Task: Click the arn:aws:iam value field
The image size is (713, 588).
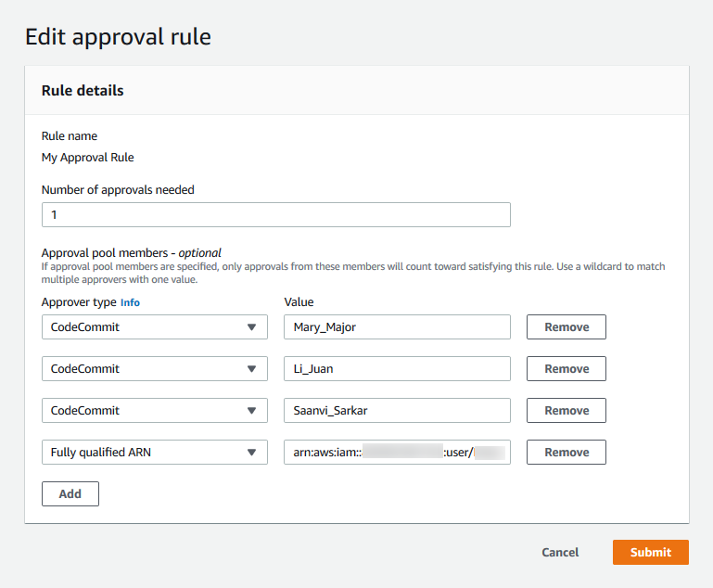Action: click(396, 453)
